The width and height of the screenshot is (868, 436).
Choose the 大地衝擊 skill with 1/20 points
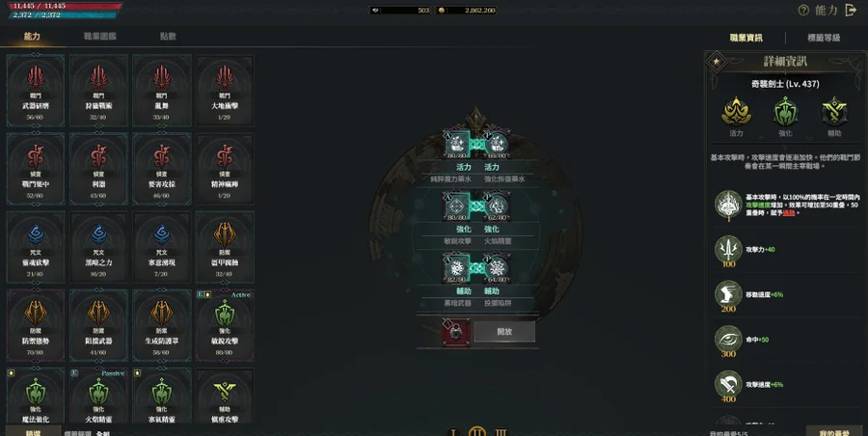tap(225, 91)
